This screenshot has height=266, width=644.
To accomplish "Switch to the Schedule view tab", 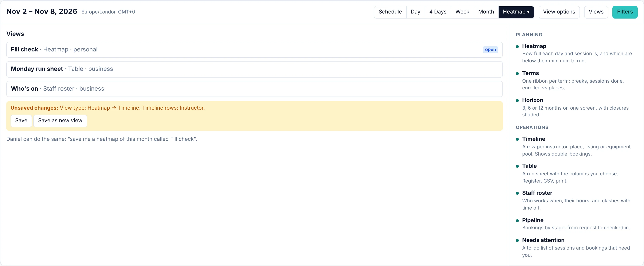I will pos(390,12).
